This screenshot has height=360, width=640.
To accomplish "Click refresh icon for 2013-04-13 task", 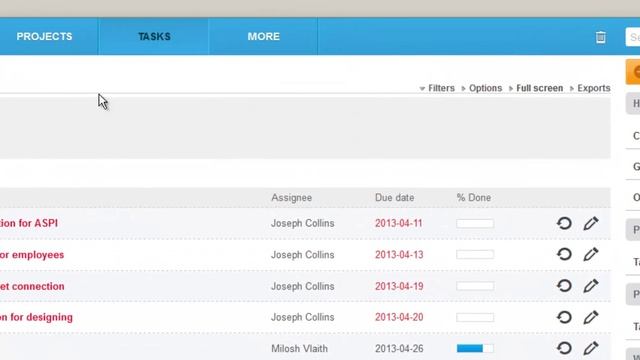I will [564, 254].
